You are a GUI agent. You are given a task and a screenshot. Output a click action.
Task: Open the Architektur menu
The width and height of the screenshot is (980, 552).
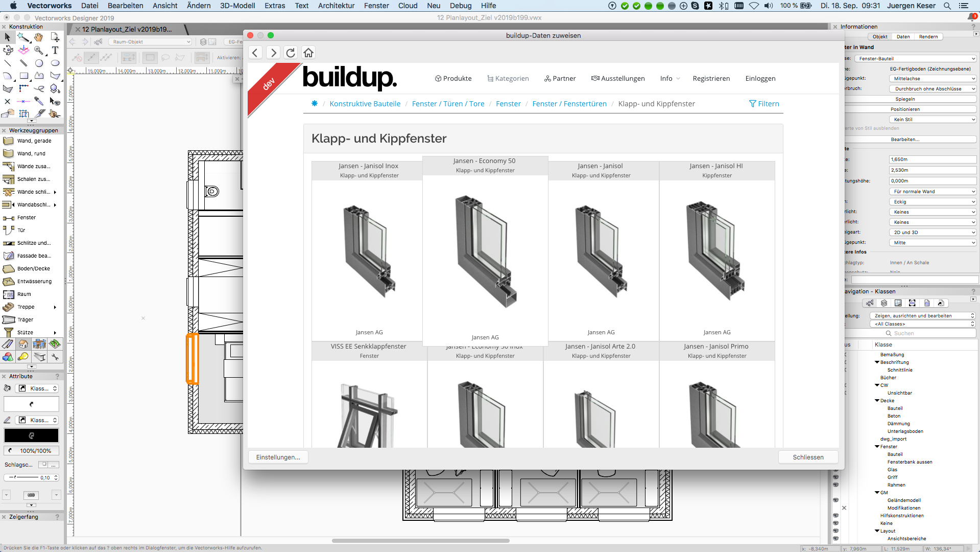click(x=336, y=6)
